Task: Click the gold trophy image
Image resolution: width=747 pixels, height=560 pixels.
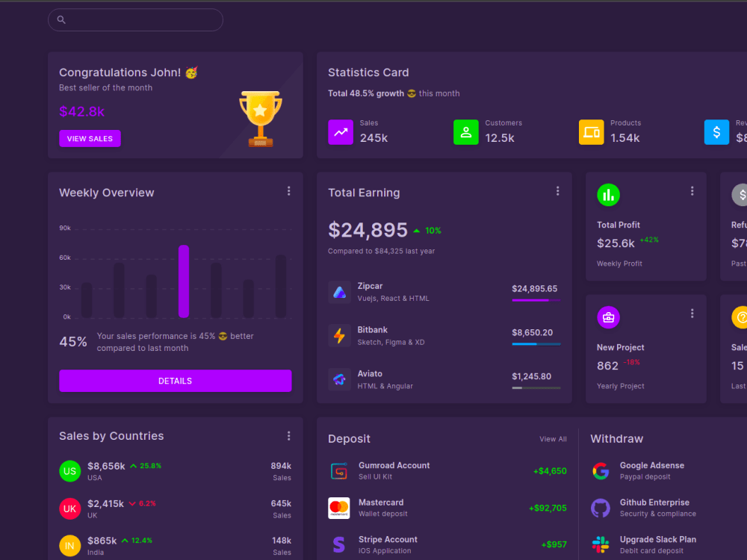Action: pos(260,119)
